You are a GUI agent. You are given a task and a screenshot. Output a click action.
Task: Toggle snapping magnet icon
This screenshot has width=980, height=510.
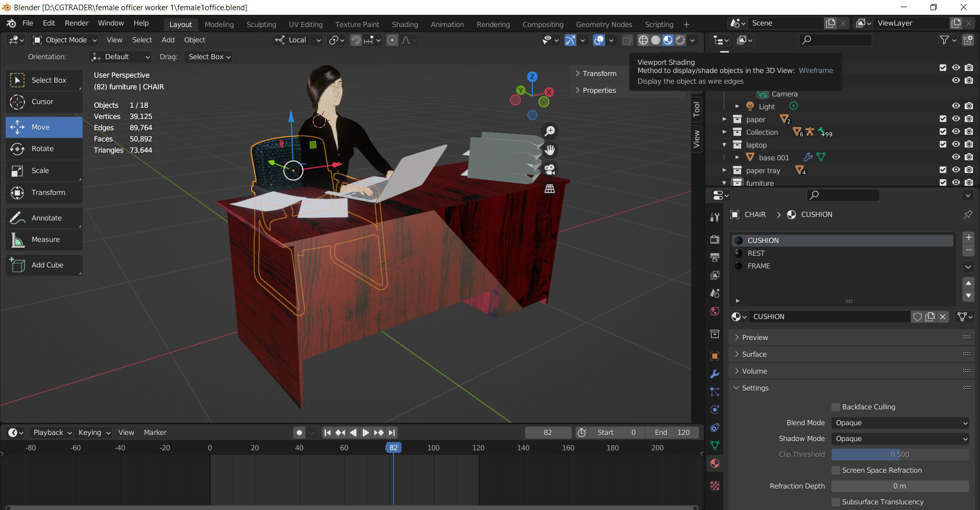[356, 40]
